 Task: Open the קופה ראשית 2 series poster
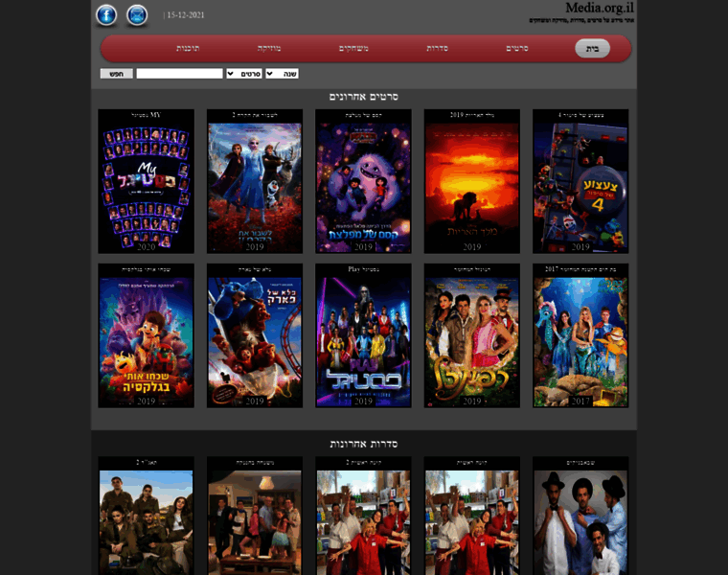pos(364,516)
